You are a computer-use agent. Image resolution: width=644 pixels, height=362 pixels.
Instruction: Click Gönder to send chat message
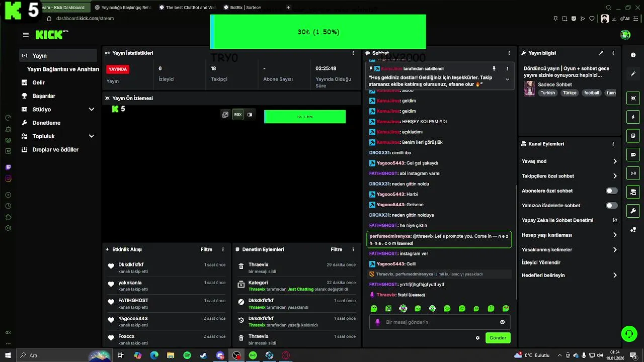point(498,338)
